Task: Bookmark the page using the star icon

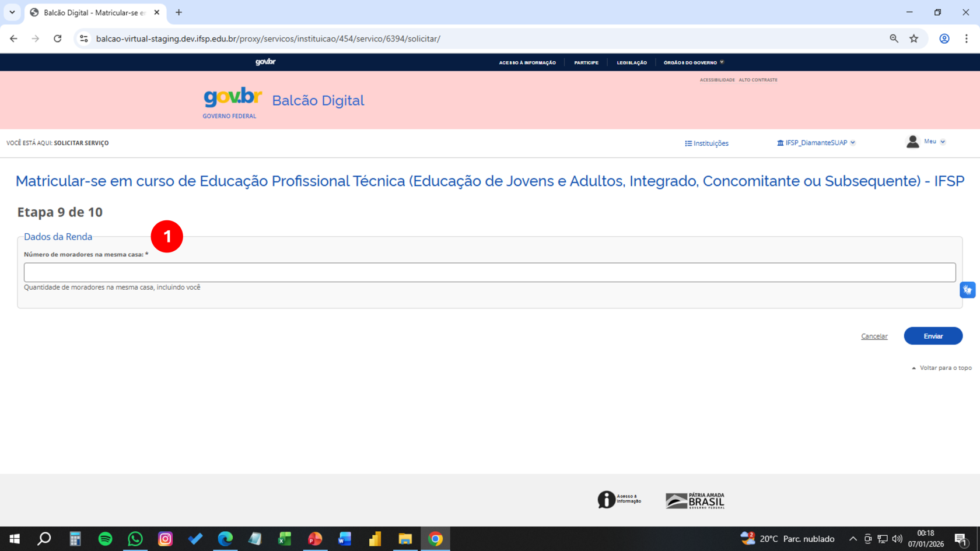Action: [915, 38]
